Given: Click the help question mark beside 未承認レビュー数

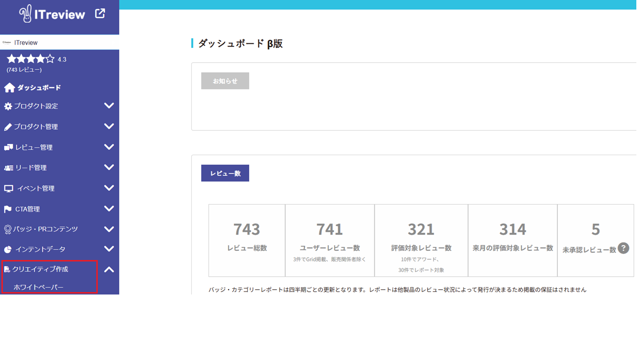Looking at the screenshot, I should click(623, 248).
